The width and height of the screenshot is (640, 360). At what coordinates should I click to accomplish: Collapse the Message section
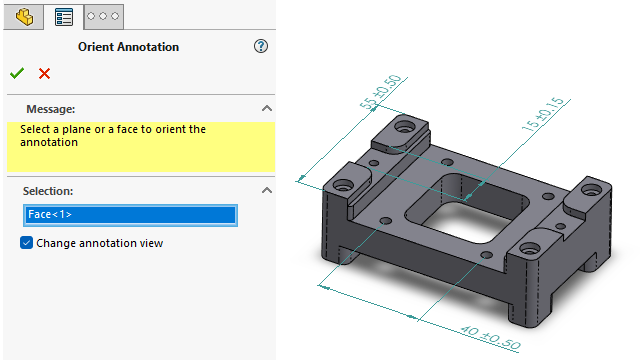click(267, 109)
